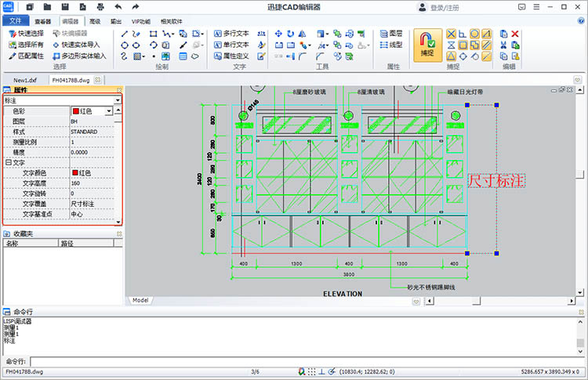Click the scissors Cut icon
Viewport: 588px width, 380px height.
(503, 45)
